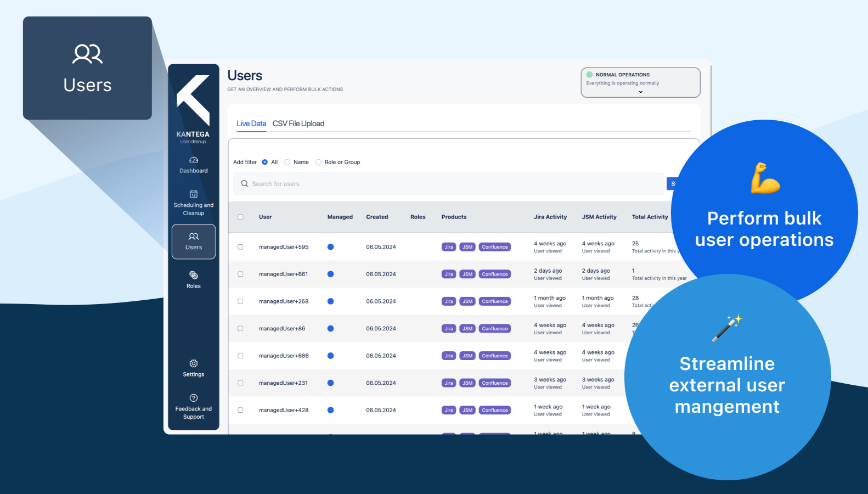Check the box for managedUser+661
Viewport: 868px width, 494px height.
point(240,274)
